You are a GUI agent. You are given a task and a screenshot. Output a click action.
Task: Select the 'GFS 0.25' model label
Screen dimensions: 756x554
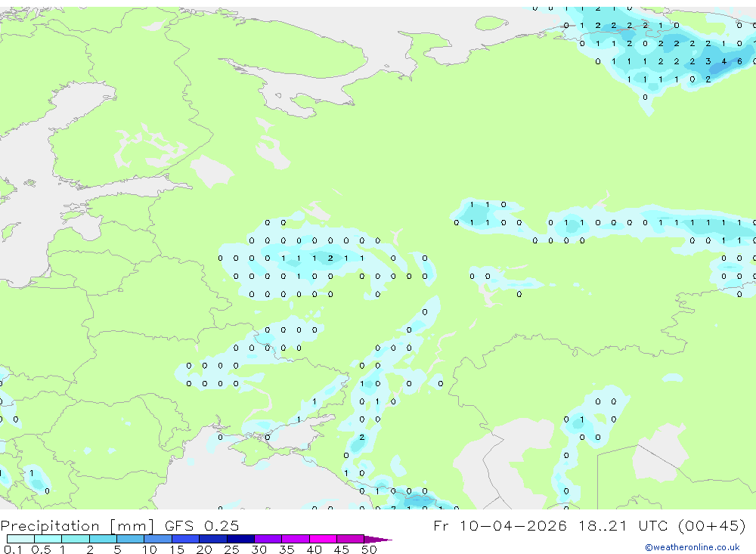coord(202,525)
